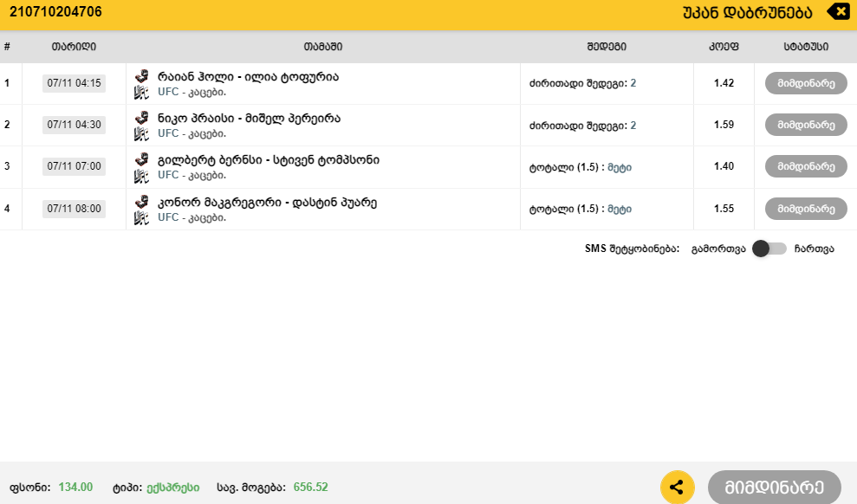Click the back arrow close icon

(839, 11)
